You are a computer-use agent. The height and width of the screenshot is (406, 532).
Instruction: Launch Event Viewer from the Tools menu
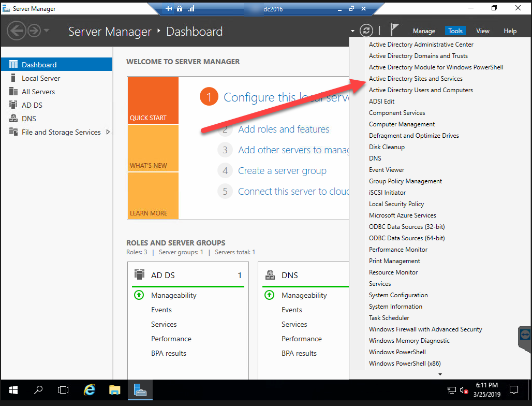click(x=387, y=170)
